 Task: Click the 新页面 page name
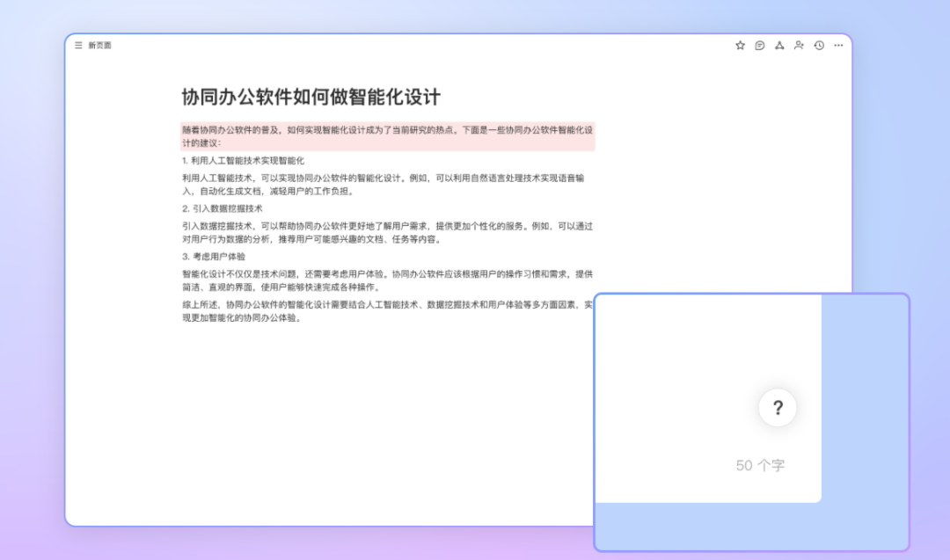click(x=99, y=46)
